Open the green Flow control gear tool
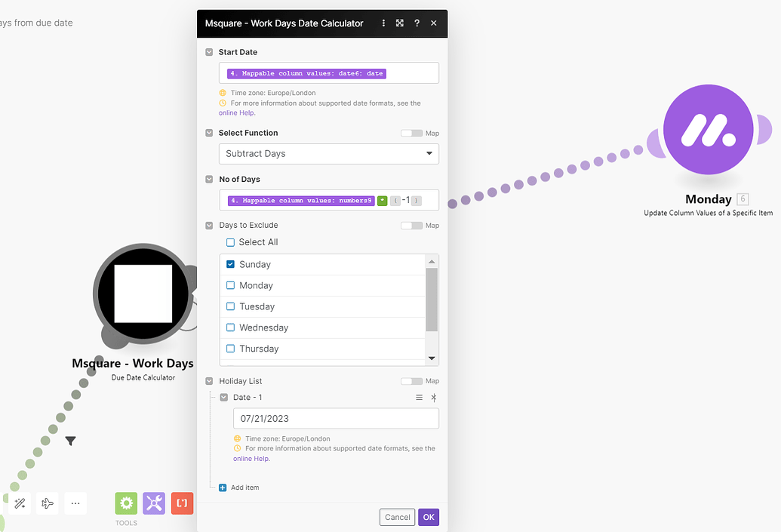The height and width of the screenshot is (532, 781). coord(126,503)
